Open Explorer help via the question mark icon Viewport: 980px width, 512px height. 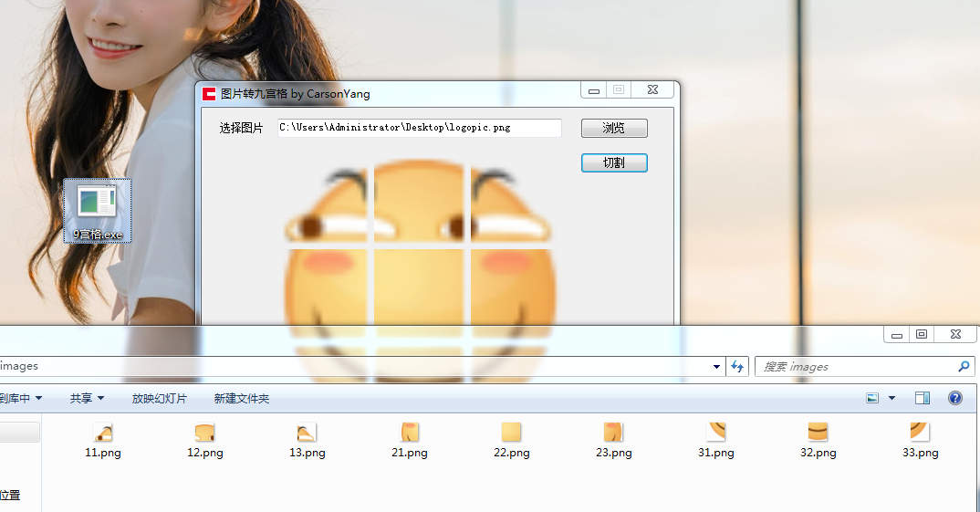955,398
